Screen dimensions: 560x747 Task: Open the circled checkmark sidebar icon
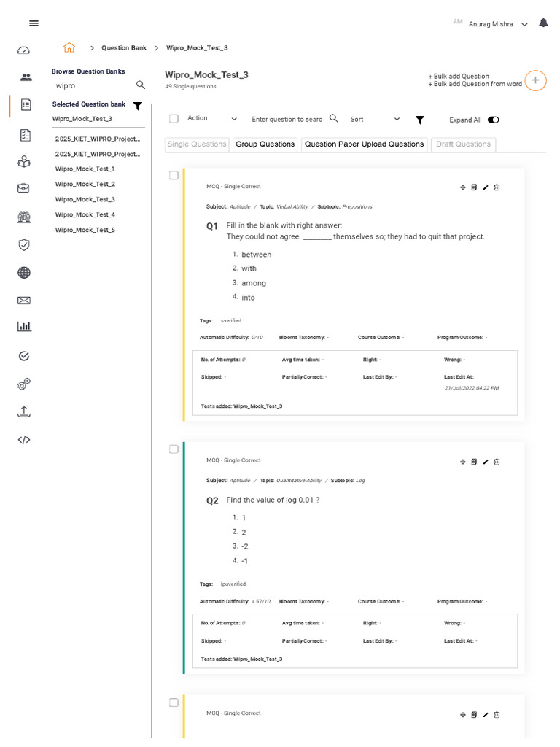pos(24,356)
